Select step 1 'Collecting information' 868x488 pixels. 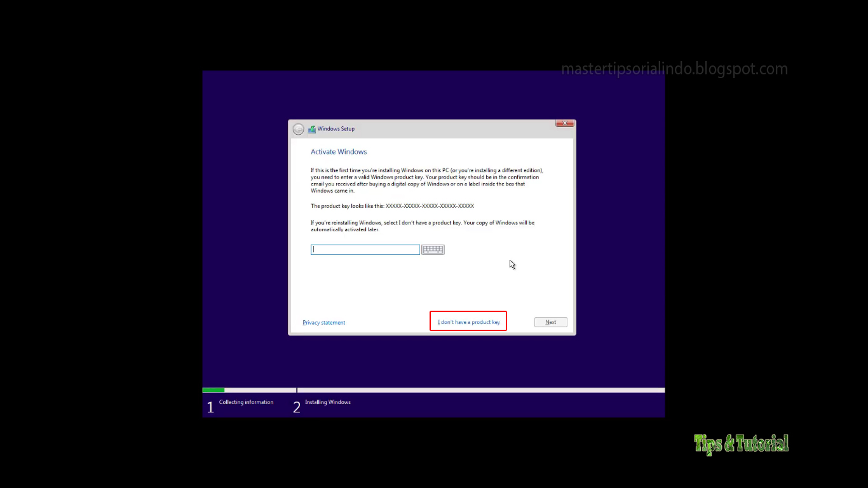[246, 402]
